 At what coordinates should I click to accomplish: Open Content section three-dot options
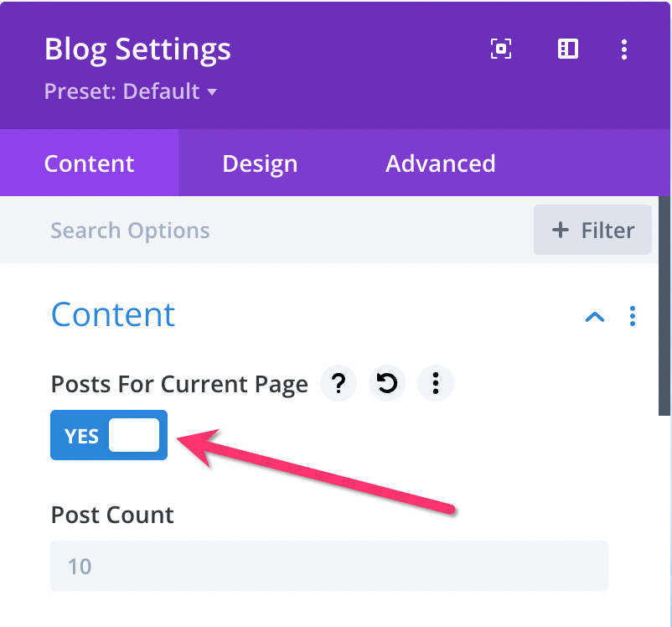click(x=632, y=317)
